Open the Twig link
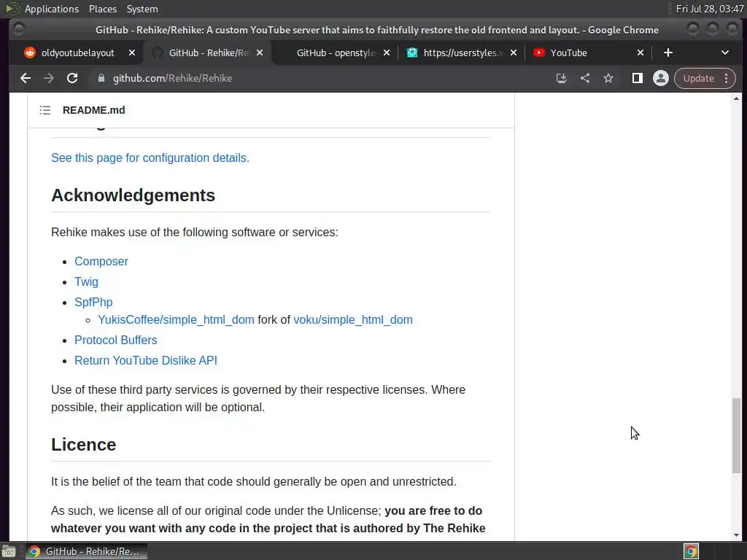The width and height of the screenshot is (747, 560). pos(86,282)
